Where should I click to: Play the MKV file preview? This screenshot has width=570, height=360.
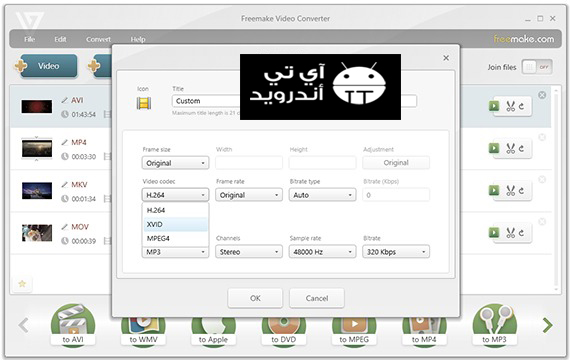pyautogui.click(x=494, y=191)
